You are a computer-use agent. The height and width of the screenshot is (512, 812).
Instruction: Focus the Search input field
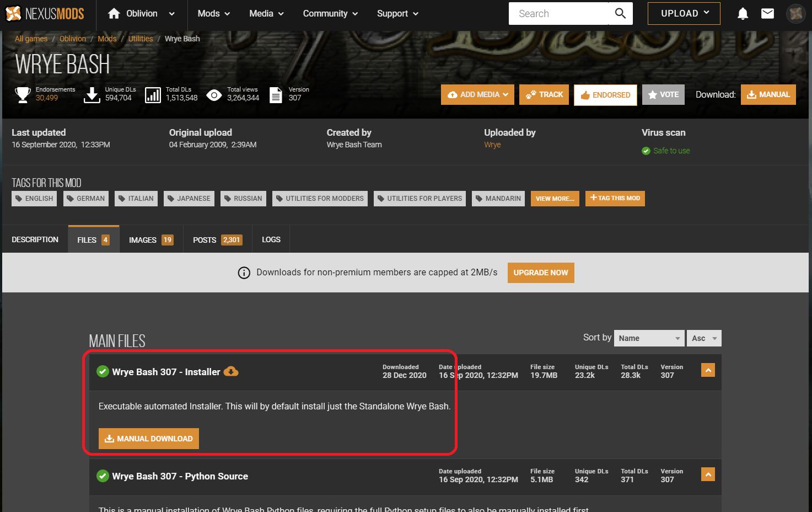(x=558, y=13)
